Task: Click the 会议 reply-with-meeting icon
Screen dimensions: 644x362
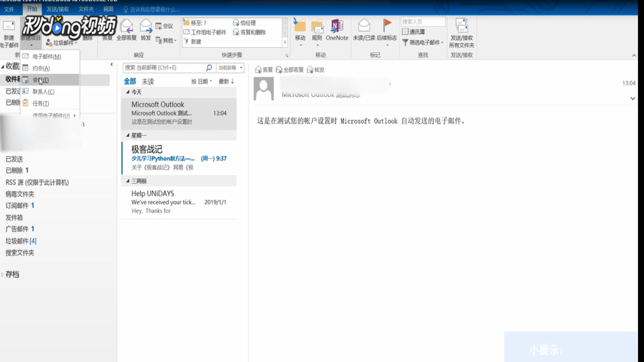Action: pos(165,26)
